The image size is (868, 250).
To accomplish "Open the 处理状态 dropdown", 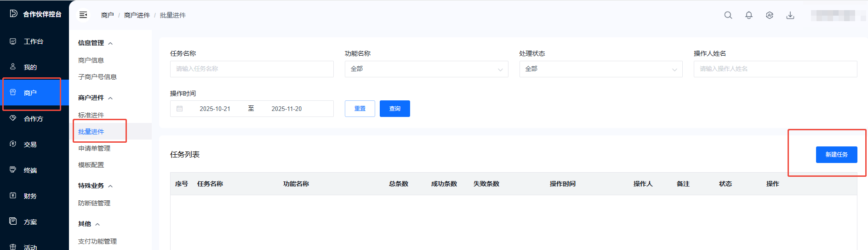I will click(600, 69).
